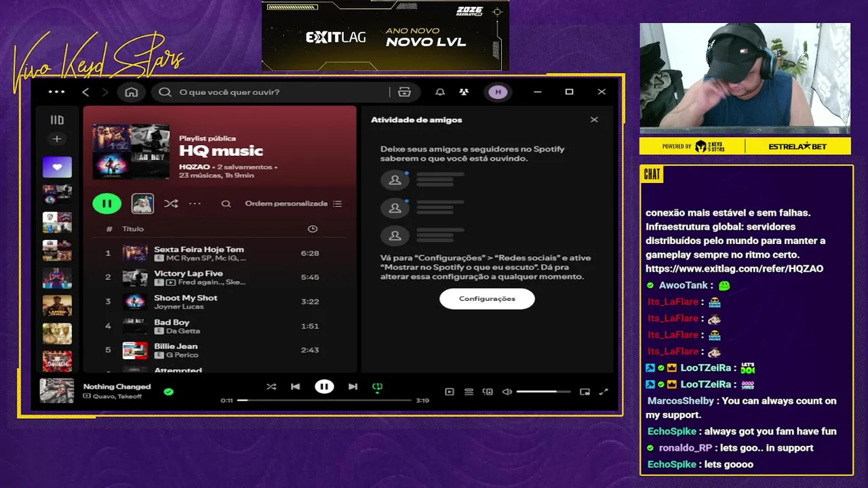Open the Queue icon in player bar
This screenshot has height=488, width=868.
pyautogui.click(x=469, y=392)
